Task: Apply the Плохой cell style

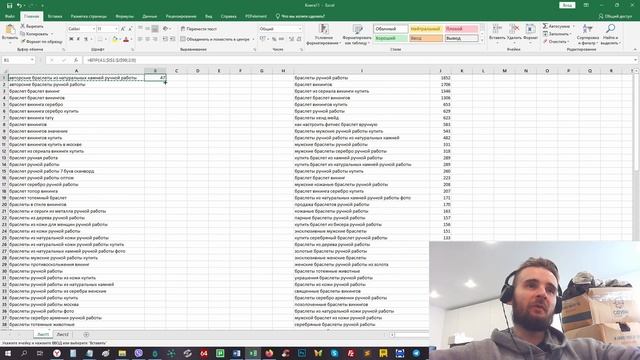Action: [x=461, y=29]
